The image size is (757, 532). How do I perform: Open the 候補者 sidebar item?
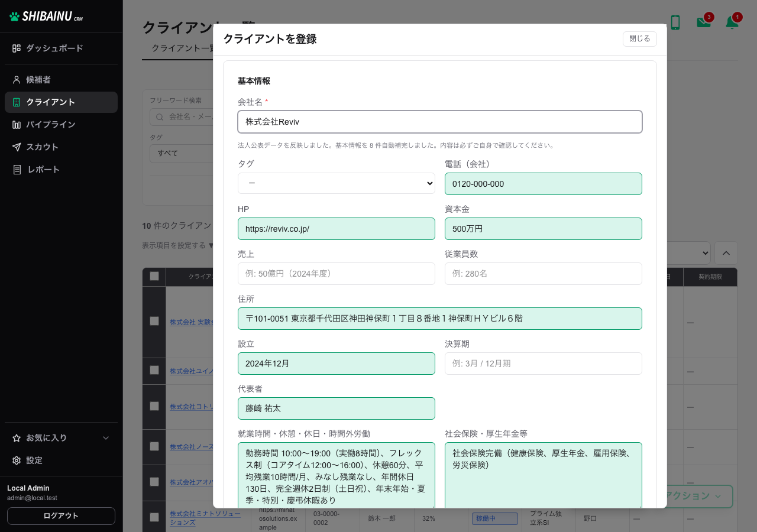coord(61,80)
